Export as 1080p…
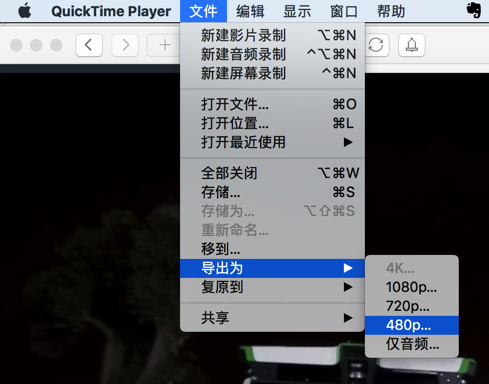This screenshot has height=384, width=489. click(x=412, y=287)
